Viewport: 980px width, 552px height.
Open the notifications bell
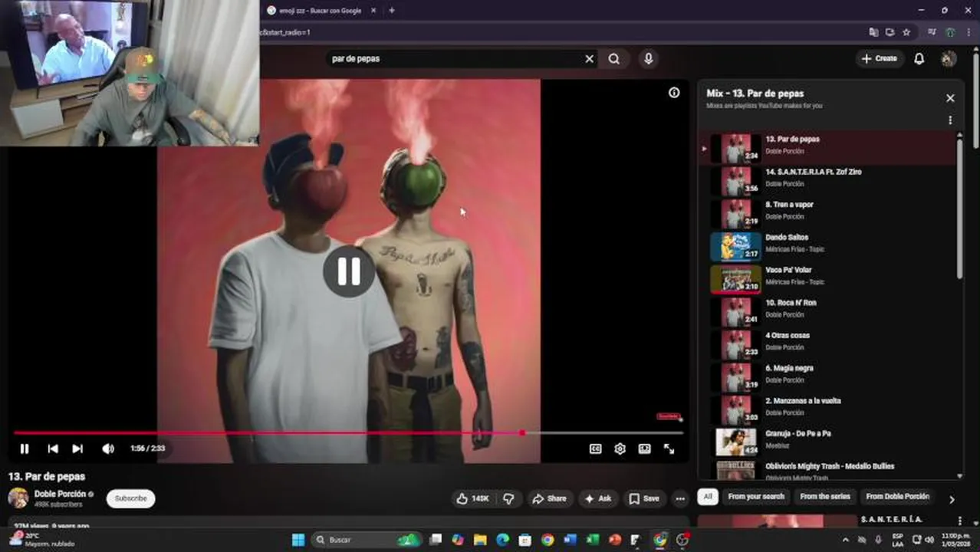coord(919,58)
